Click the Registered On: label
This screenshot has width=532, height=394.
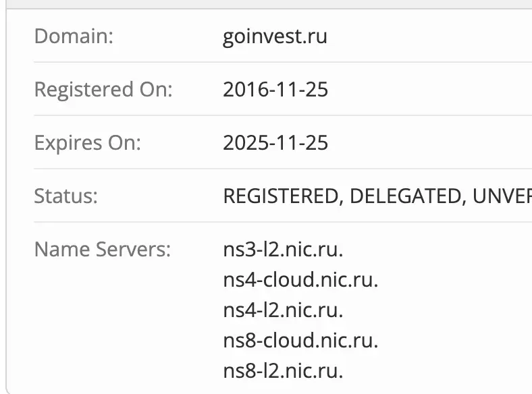103,89
